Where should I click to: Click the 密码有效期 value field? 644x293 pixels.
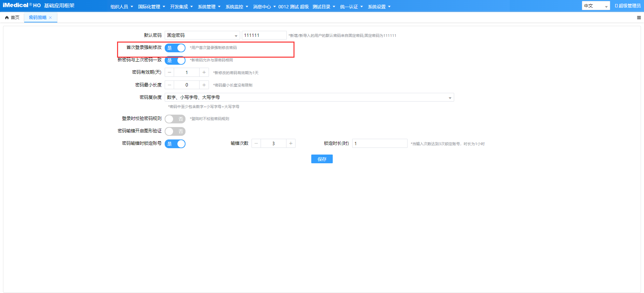tap(186, 72)
